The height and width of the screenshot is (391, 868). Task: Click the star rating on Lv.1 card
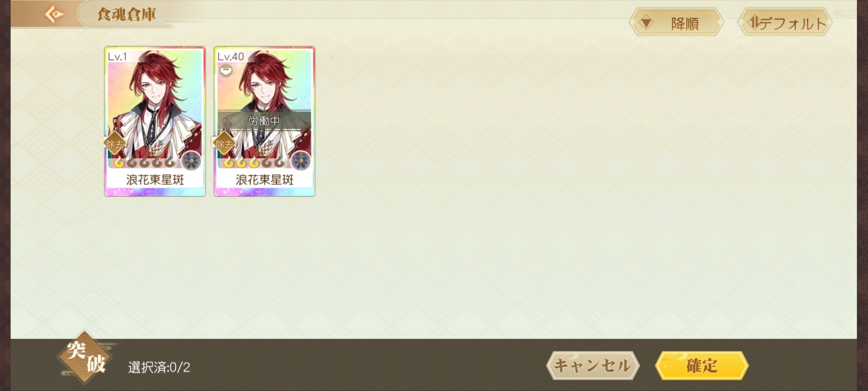144,163
